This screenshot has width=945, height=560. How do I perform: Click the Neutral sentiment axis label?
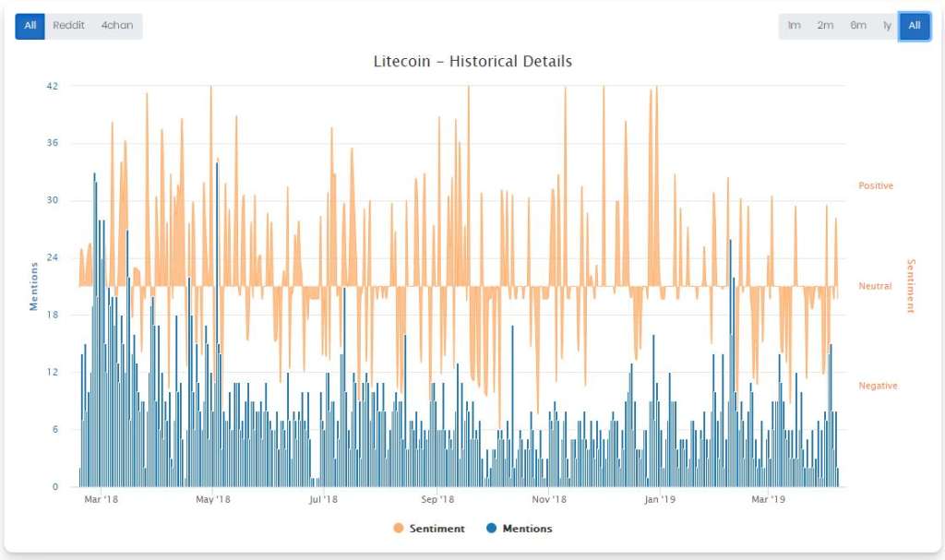pos(875,286)
